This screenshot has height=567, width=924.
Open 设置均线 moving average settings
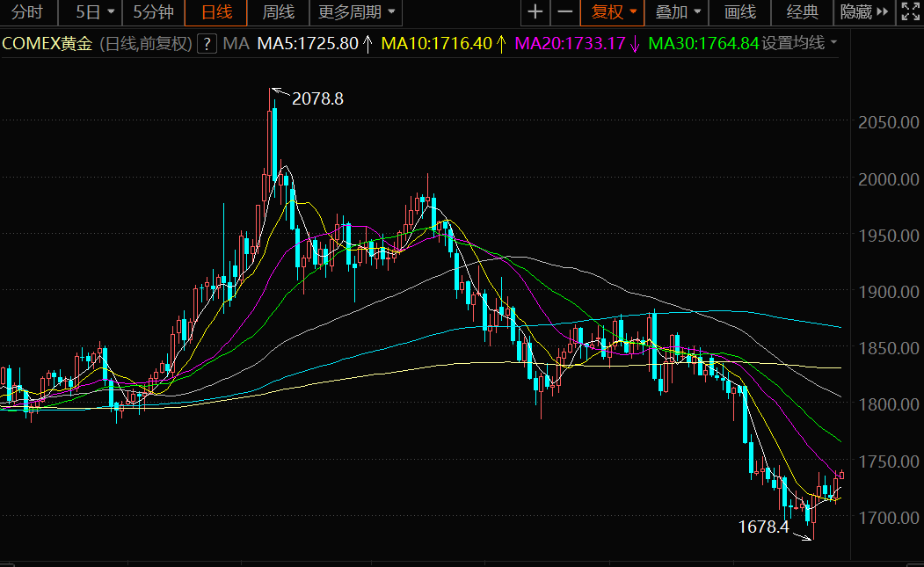point(799,43)
